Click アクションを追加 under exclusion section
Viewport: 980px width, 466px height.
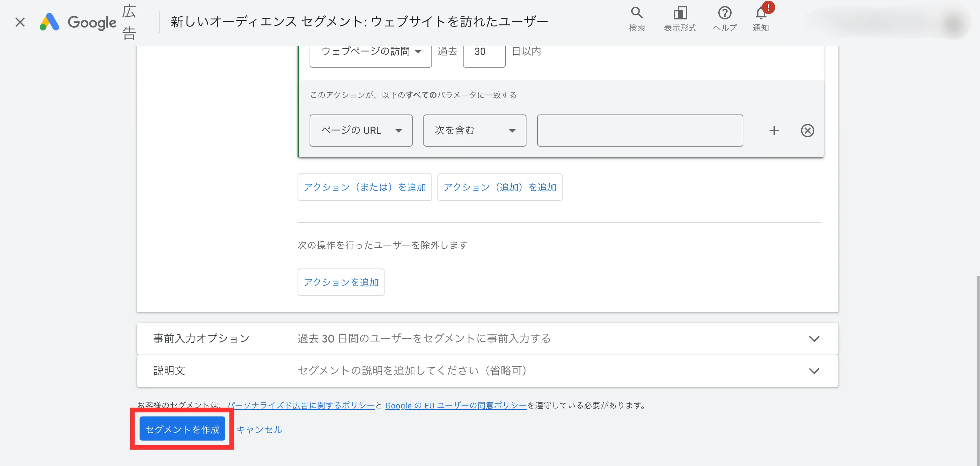[340, 282]
